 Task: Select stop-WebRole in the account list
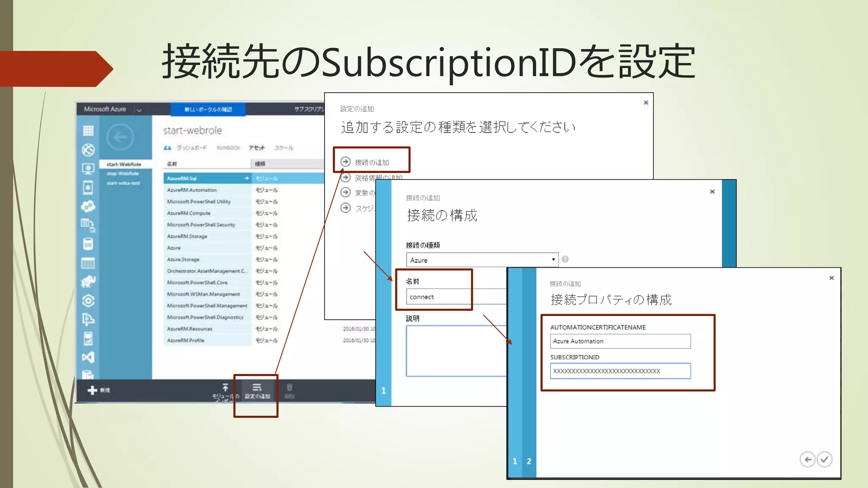pyautogui.click(x=123, y=174)
